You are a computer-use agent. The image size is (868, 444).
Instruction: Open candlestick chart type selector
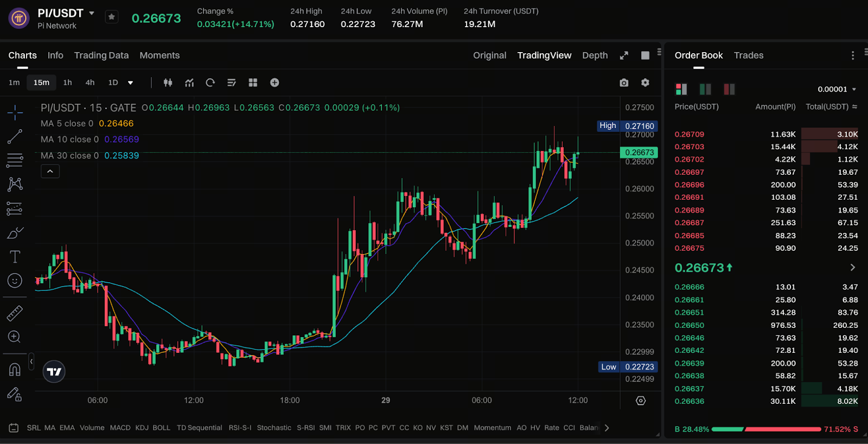[x=168, y=83]
